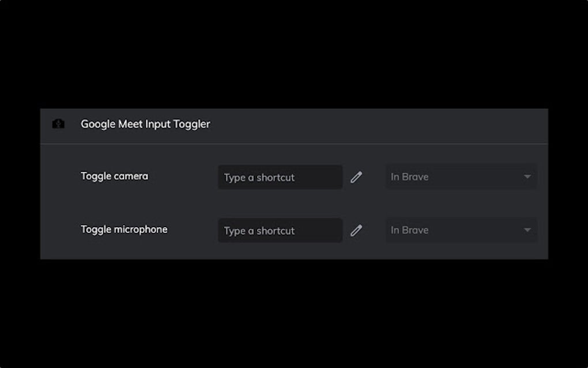The height and width of the screenshot is (368, 588).
Task: Click inside the Toggle microphone shortcut field
Action: point(280,230)
